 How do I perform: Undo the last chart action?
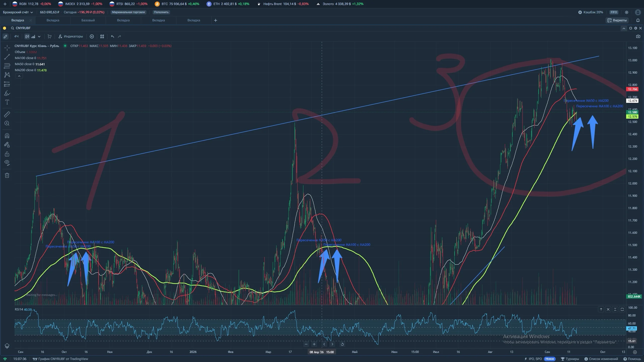[x=112, y=36]
